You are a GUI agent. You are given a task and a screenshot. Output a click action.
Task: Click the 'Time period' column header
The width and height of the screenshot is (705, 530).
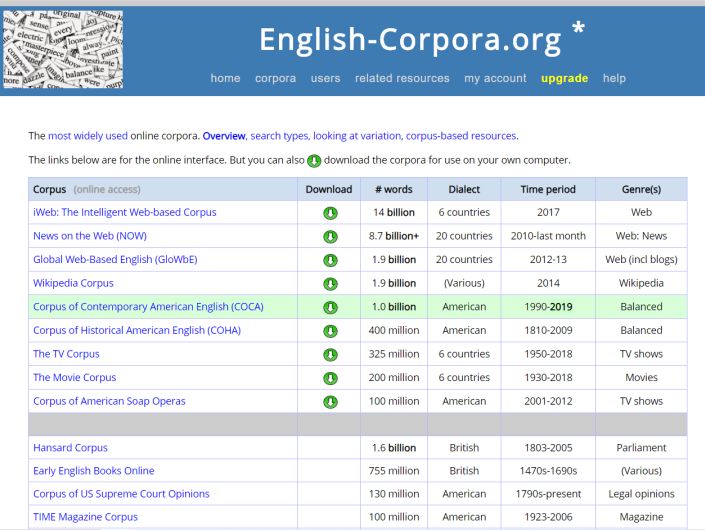[x=548, y=189]
